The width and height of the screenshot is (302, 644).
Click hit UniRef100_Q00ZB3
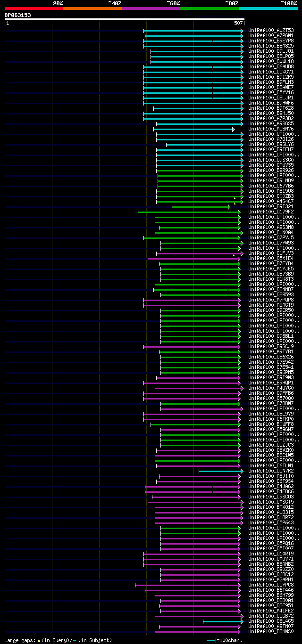click(271, 196)
